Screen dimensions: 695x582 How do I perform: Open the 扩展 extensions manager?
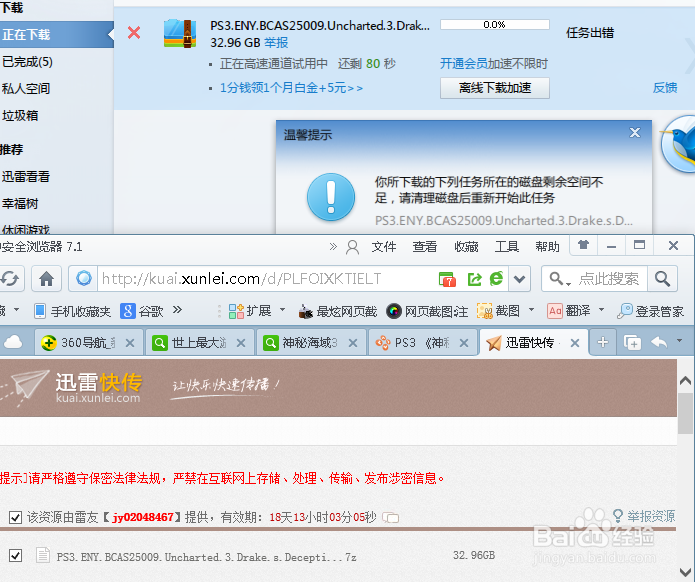point(250,311)
